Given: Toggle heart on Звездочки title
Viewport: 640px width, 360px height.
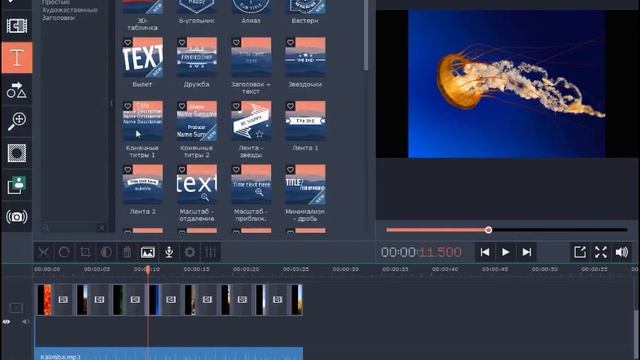Looking at the screenshot, I should click(x=290, y=42).
